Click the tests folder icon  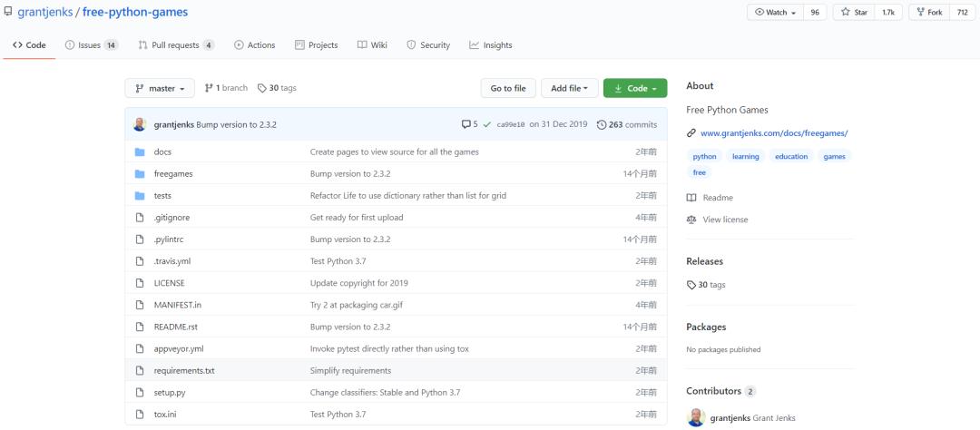(x=140, y=196)
